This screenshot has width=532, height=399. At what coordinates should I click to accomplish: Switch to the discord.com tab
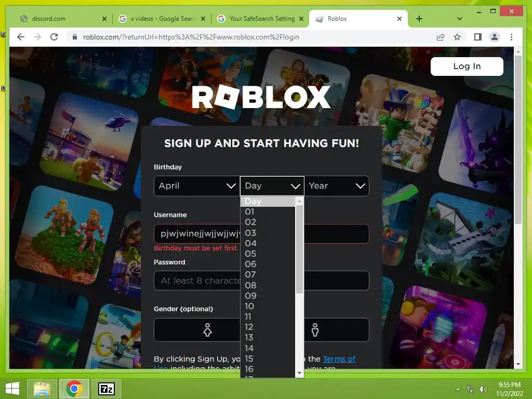click(64, 19)
